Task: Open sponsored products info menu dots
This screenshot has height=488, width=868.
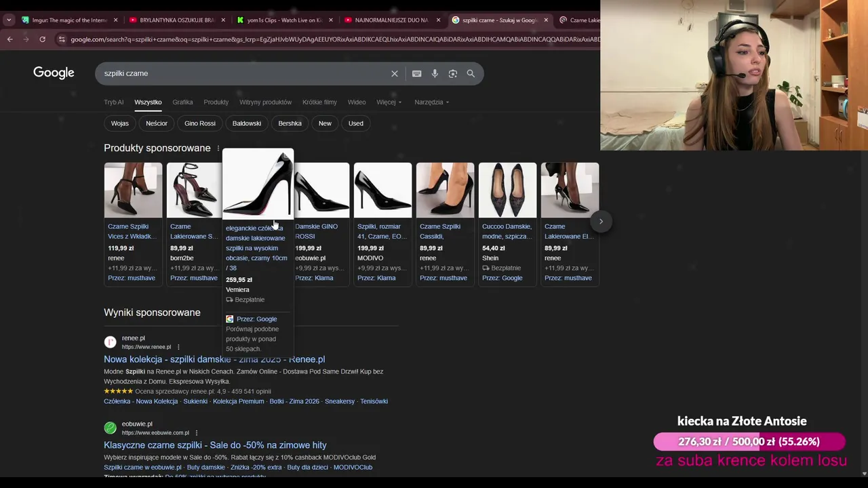Action: coord(218,148)
